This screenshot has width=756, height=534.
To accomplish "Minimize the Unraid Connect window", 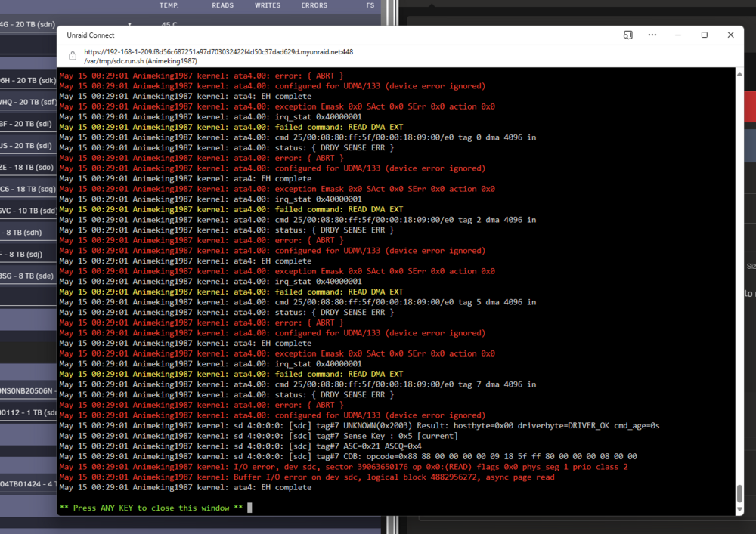I will [678, 35].
